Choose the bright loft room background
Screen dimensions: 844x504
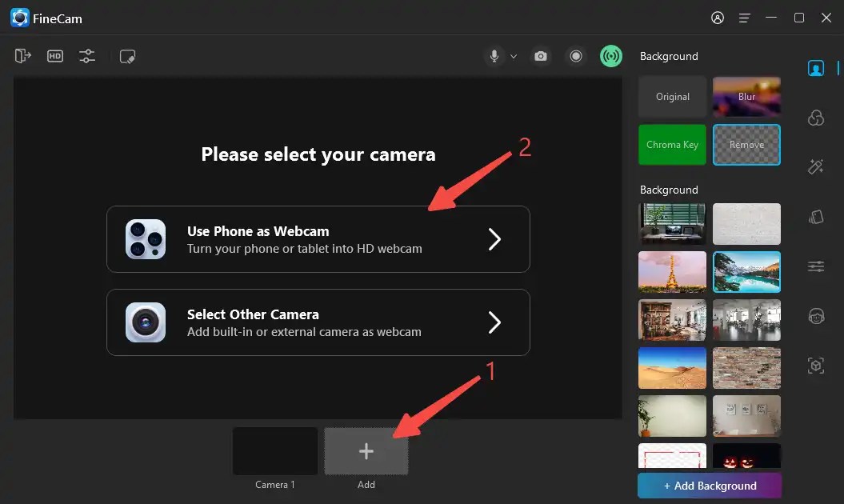point(746,320)
